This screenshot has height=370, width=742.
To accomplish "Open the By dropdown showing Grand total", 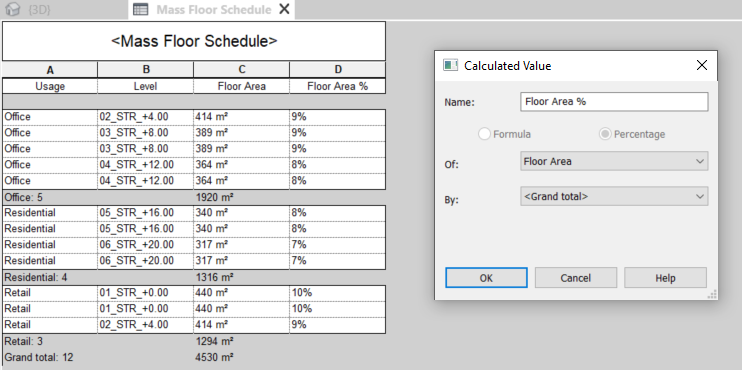I will 614,196.
